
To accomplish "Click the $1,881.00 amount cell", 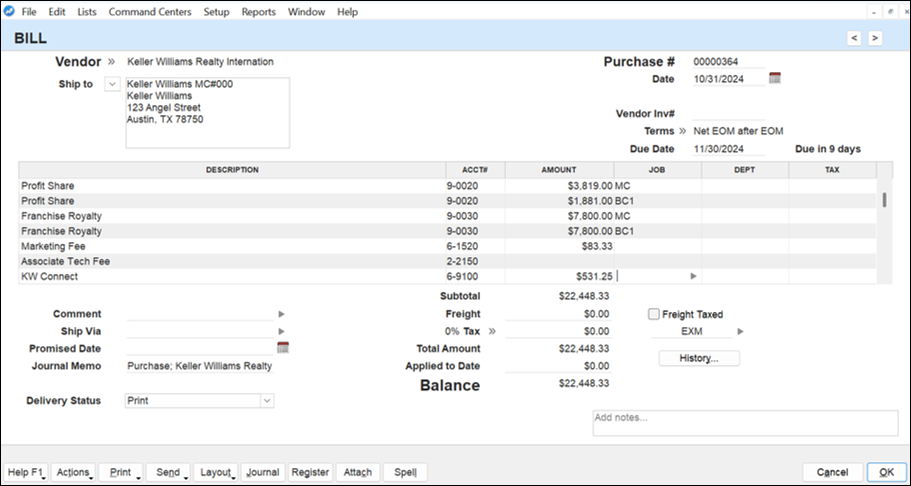I will click(x=559, y=201).
